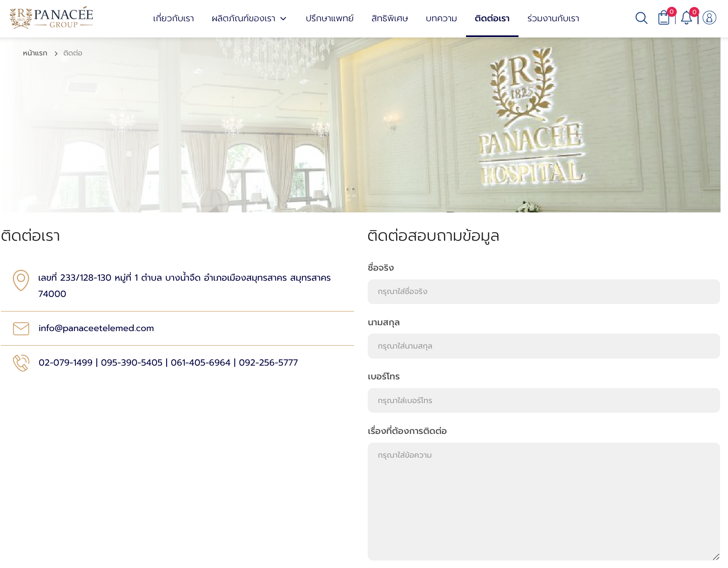Click the address text เลขที่ 233/128-130
Viewport: 728px width, 568px height.
click(184, 285)
